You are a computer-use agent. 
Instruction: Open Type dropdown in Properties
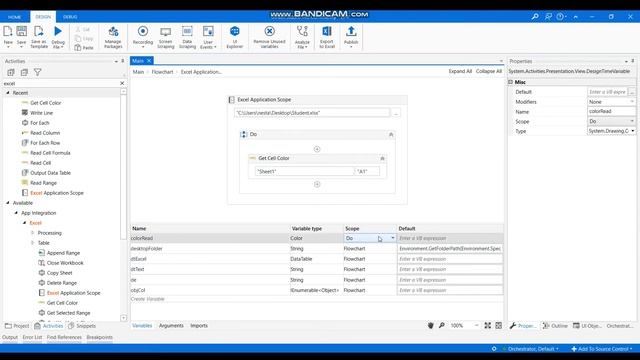pyautogui.click(x=632, y=131)
